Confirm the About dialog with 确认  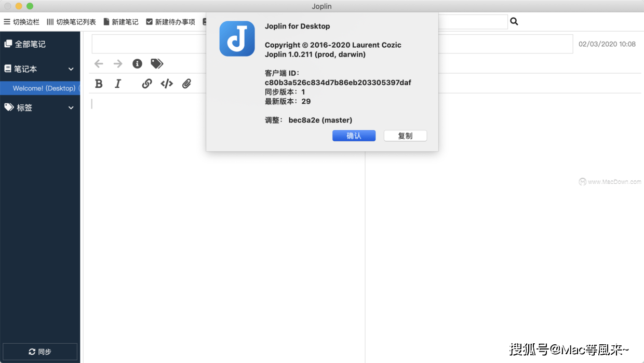point(354,136)
